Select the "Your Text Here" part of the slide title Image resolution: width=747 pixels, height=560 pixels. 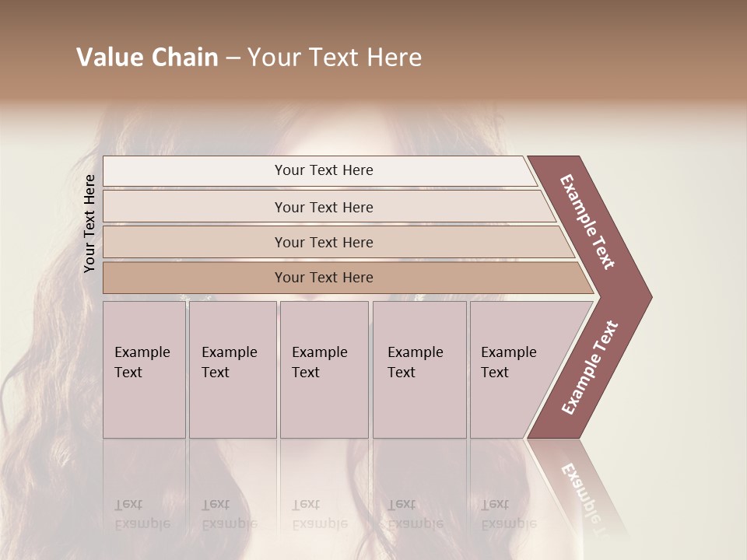click(x=335, y=58)
